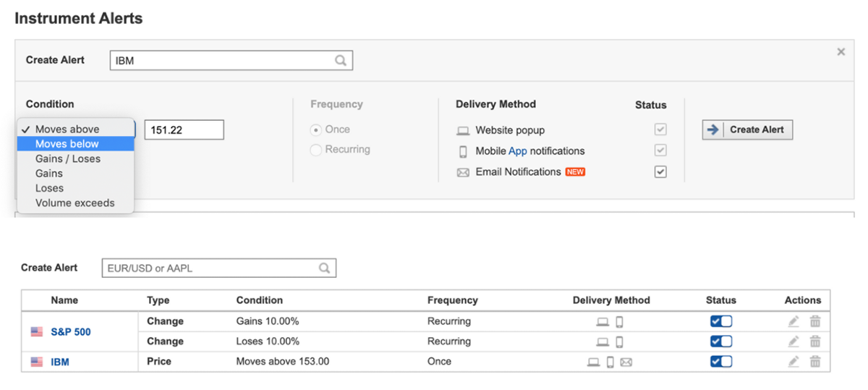Click the 151.22 price value input field
Screen dimensions: 868x390
(184, 130)
